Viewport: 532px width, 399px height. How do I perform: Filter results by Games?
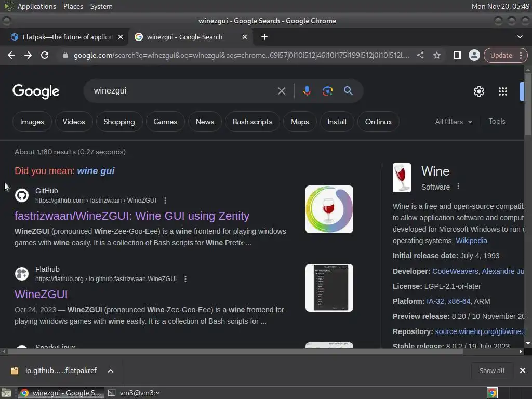(165, 122)
